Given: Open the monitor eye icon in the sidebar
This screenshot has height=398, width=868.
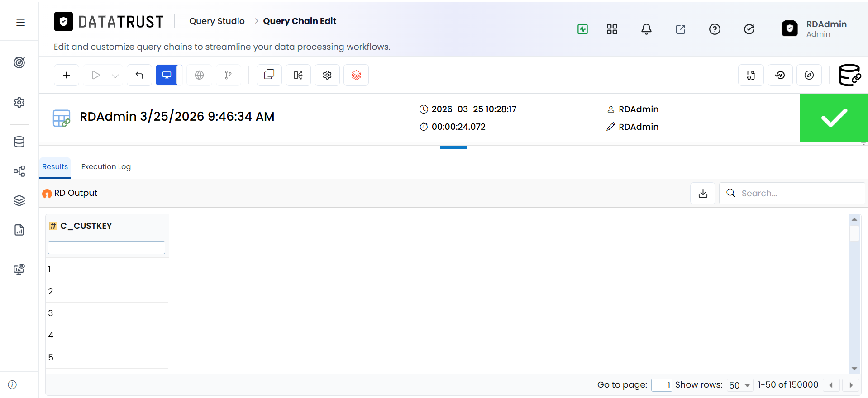Looking at the screenshot, I should [19, 270].
